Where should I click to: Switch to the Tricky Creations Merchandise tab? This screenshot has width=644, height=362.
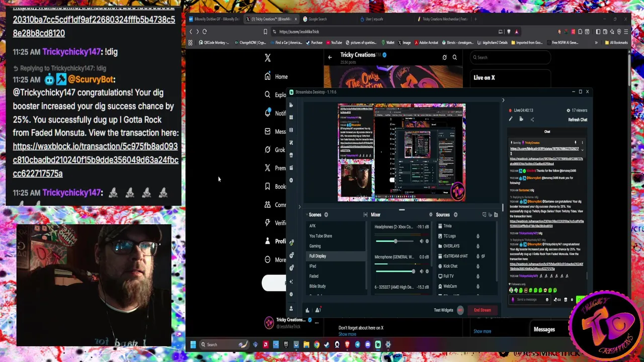click(x=443, y=19)
